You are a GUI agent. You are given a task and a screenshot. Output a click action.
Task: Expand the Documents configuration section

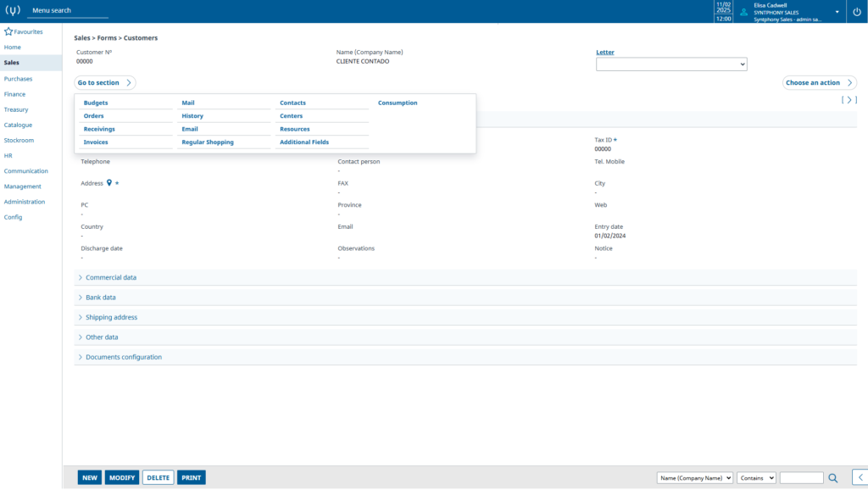tap(465, 357)
